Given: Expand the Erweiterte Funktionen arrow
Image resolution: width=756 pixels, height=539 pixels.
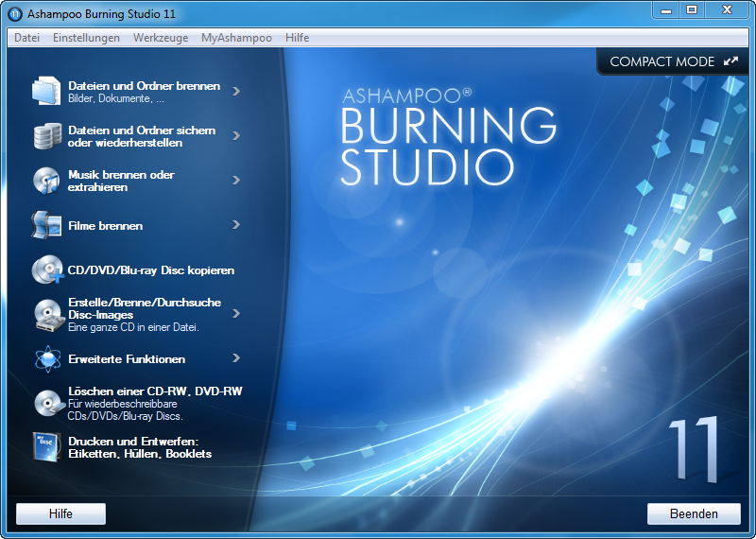Looking at the screenshot, I should click(236, 358).
